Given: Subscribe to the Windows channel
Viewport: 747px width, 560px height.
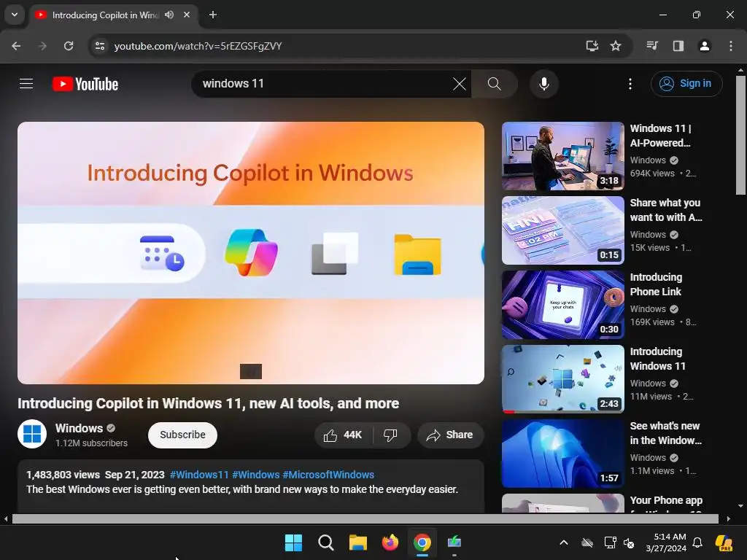Looking at the screenshot, I should [x=182, y=435].
